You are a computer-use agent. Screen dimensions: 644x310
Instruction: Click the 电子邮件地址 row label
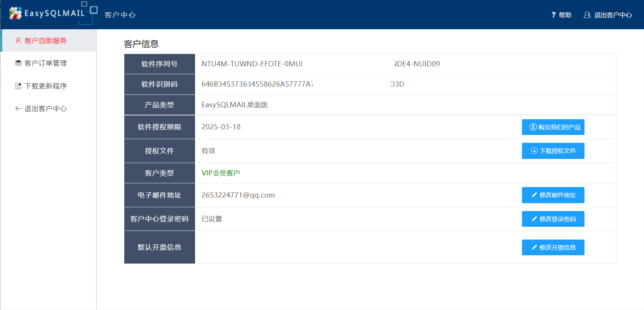[x=160, y=195]
